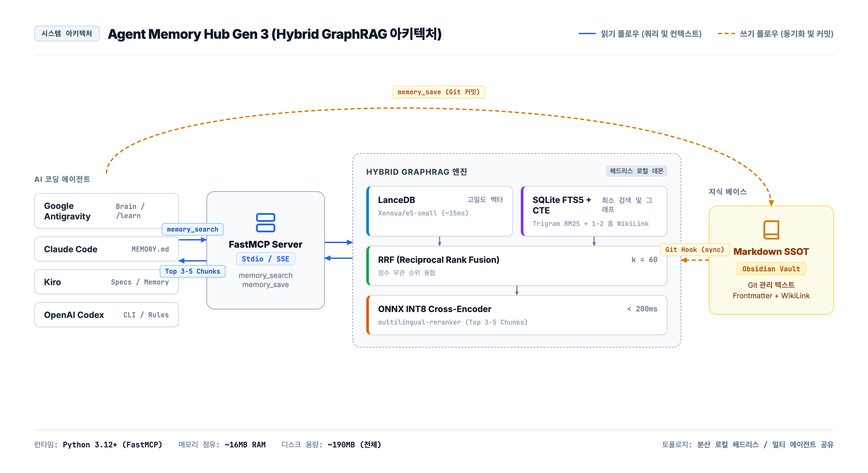Click the ~16MB RAM footer value
Screen dimensions: 868x473
pos(245,445)
